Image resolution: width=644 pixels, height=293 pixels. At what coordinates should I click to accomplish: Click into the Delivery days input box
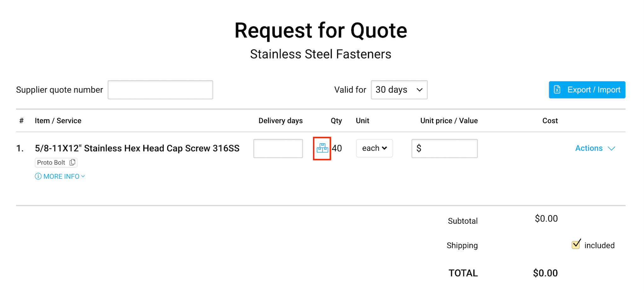coord(278,148)
